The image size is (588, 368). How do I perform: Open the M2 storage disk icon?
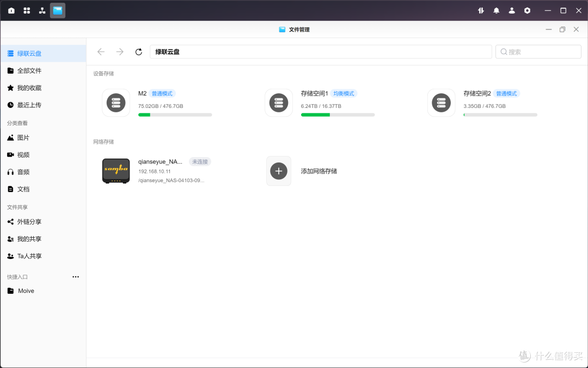coord(116,103)
